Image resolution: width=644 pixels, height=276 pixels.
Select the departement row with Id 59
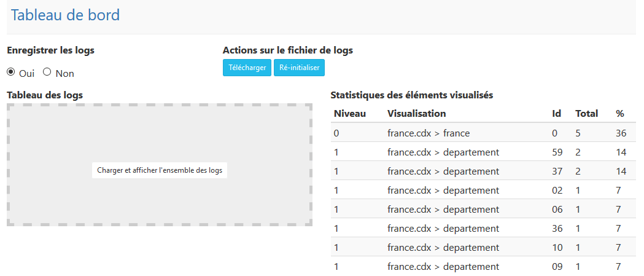tap(483, 152)
